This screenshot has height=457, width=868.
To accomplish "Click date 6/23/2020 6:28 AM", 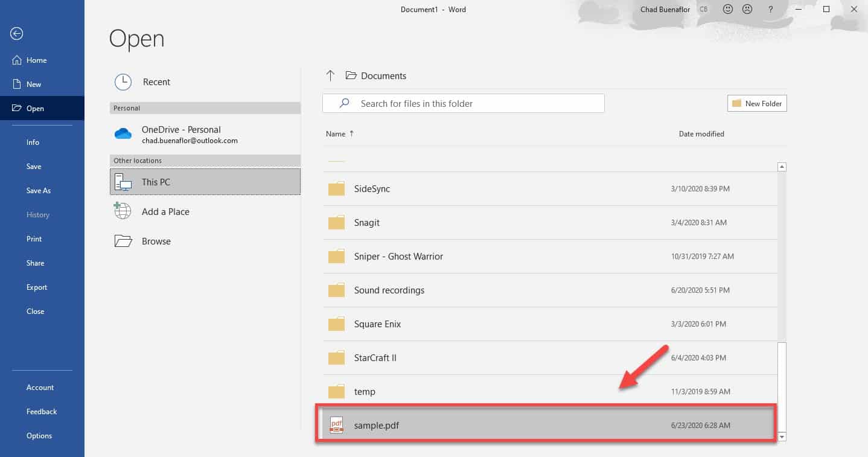I will [x=700, y=426].
